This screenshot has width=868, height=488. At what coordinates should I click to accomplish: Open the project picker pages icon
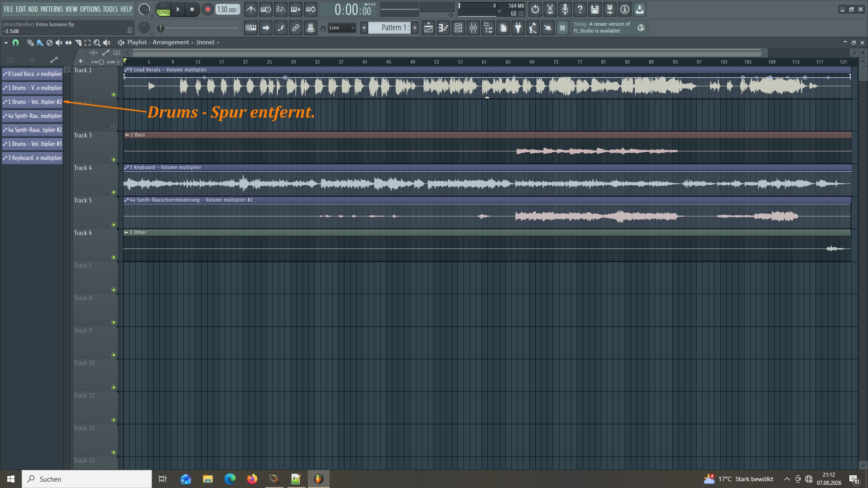point(503,28)
